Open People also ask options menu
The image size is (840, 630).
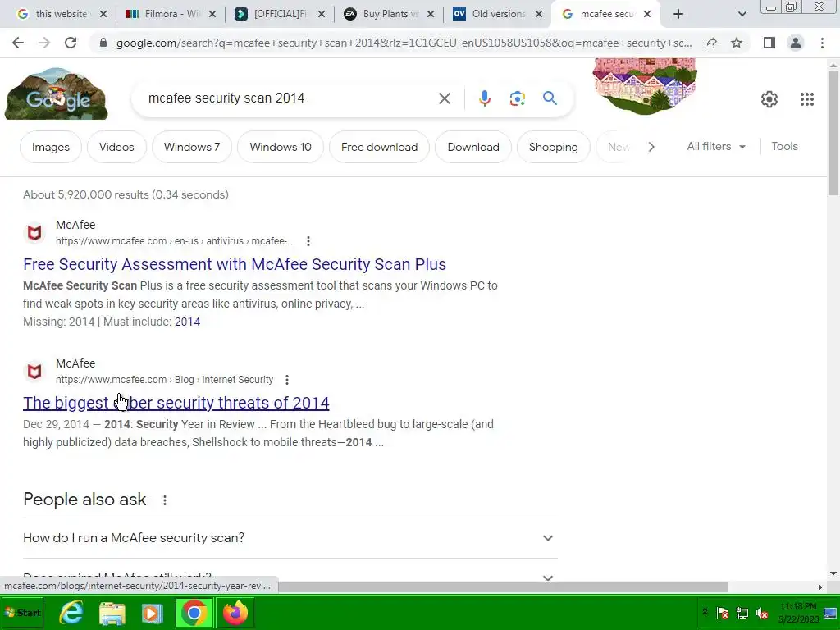164,500
